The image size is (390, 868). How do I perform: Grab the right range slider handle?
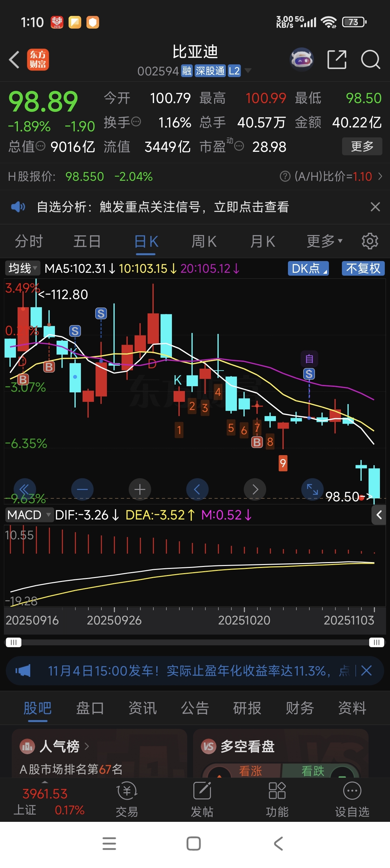(377, 642)
